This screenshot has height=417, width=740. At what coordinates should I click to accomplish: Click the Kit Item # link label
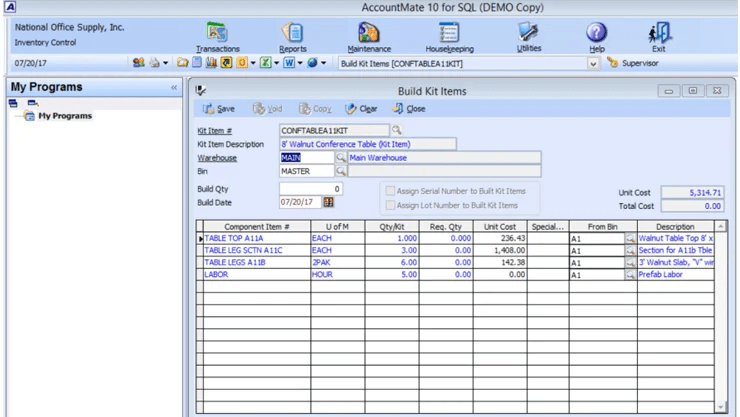(214, 131)
